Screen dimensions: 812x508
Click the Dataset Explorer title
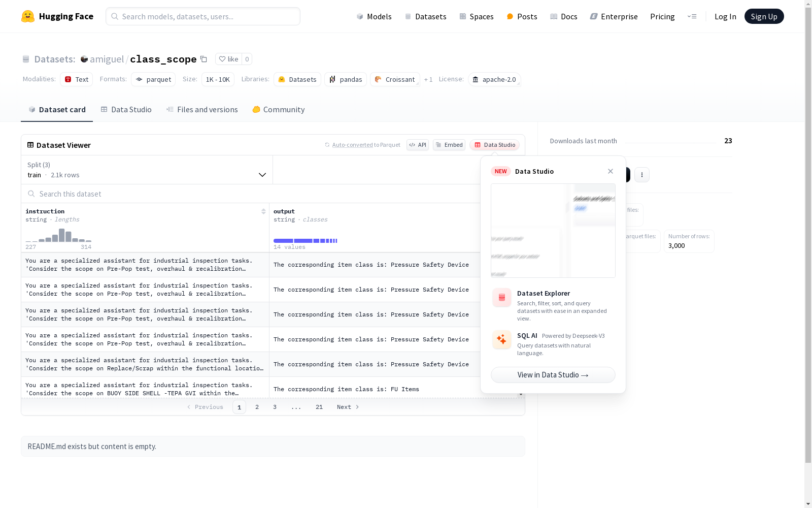click(544, 293)
